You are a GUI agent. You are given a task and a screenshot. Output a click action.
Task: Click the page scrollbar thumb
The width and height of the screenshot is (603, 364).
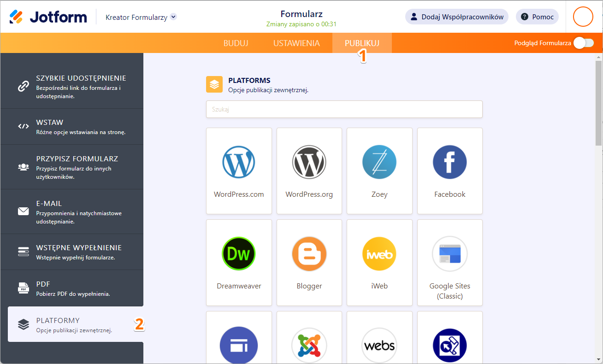pyautogui.click(x=598, y=103)
